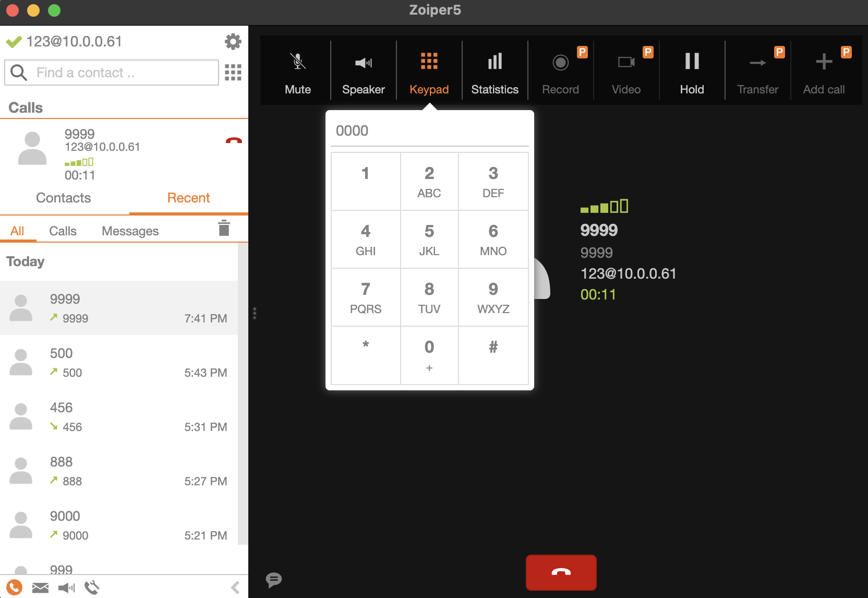
Task: Open the orange phone icon at bottom
Action: coord(15,588)
